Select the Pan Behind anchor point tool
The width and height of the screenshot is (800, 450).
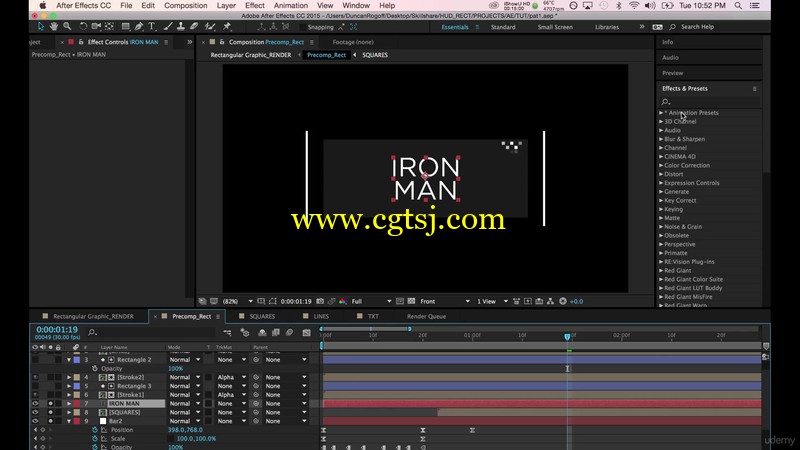tap(109, 27)
